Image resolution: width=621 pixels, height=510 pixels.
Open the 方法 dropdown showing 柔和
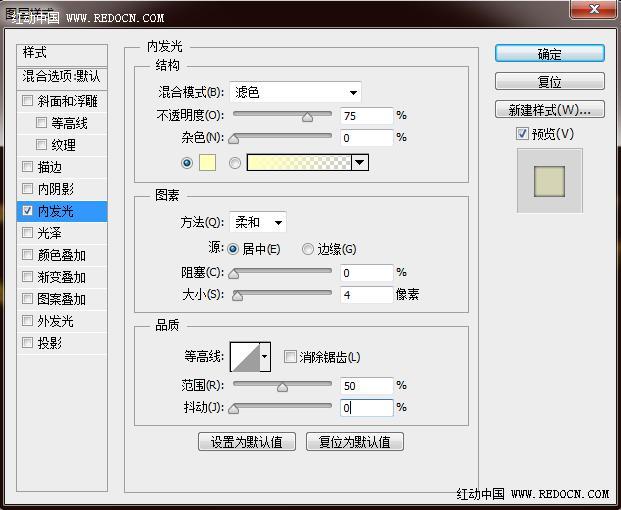click(x=258, y=222)
